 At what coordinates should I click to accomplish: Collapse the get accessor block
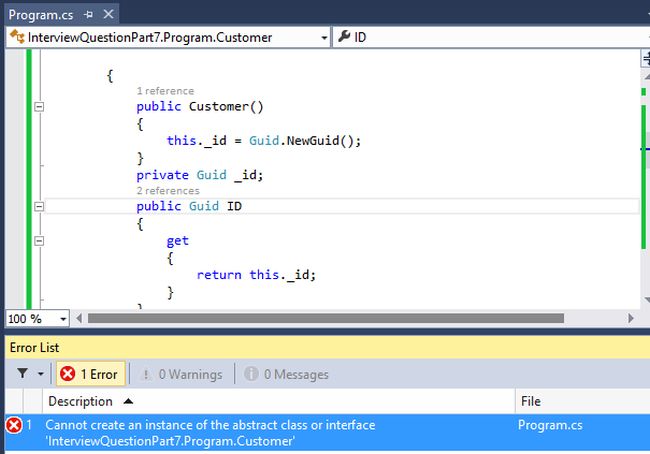pyautogui.click(x=39, y=240)
